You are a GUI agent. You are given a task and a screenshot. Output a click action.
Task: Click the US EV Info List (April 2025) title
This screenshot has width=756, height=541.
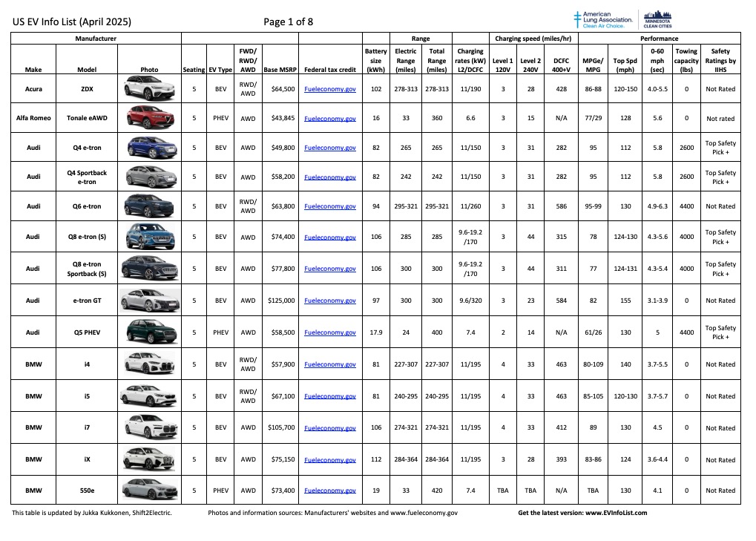point(72,22)
